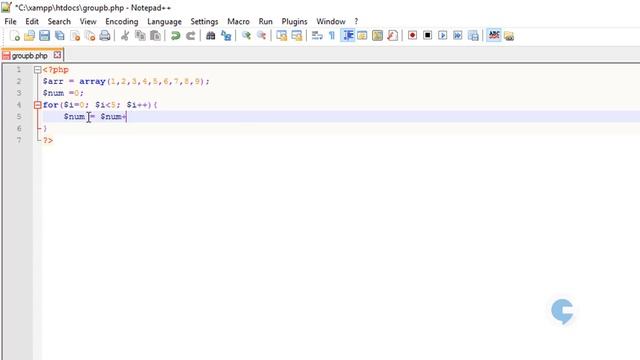Click the Find and Replace icon
Image resolution: width=640 pixels, height=360 pixels.
[x=226, y=36]
